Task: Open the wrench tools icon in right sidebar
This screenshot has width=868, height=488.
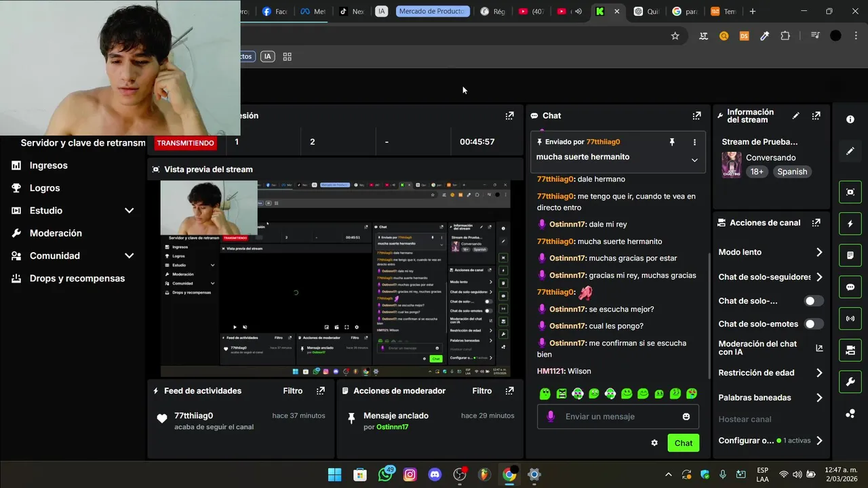Action: pos(850,382)
